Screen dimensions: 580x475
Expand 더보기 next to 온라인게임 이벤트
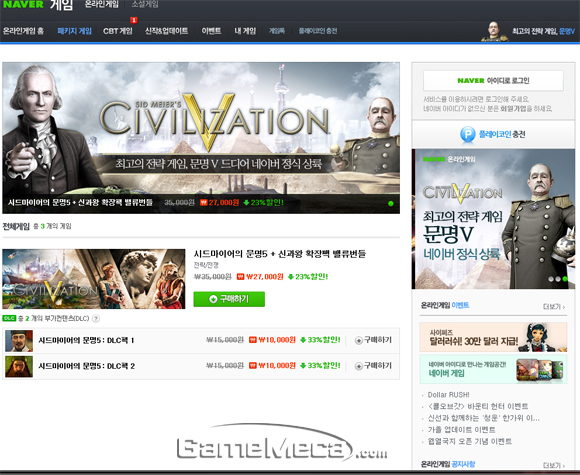tap(554, 307)
